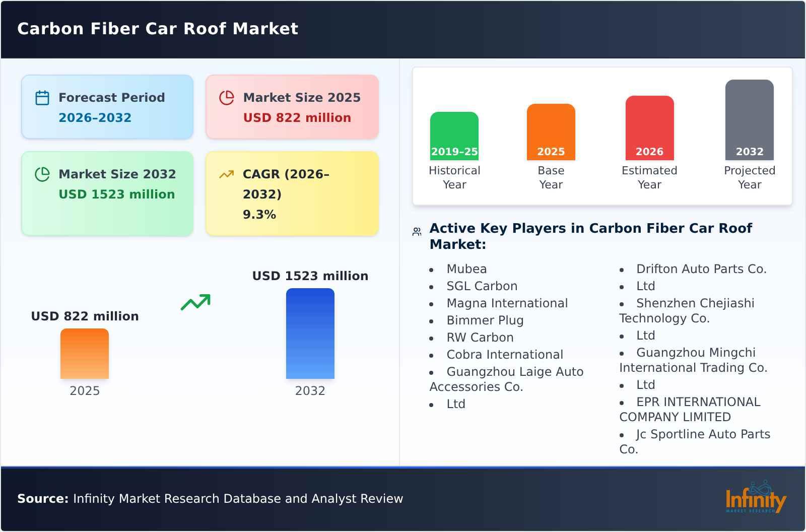The width and height of the screenshot is (806, 532).
Task: Click the upward trend icon in the CAGR card
Action: point(226,174)
